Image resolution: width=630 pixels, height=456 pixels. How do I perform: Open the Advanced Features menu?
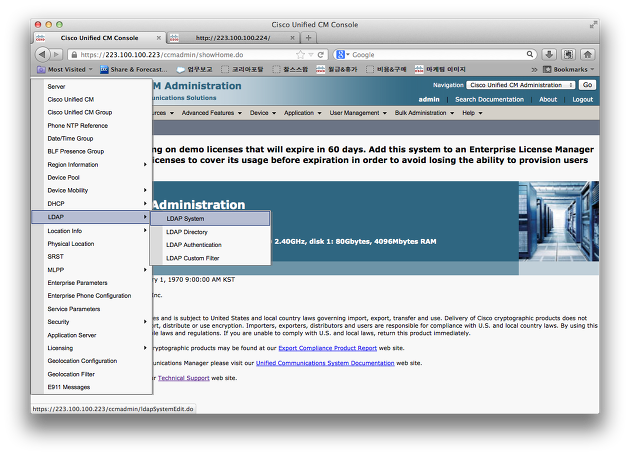[x=211, y=113]
